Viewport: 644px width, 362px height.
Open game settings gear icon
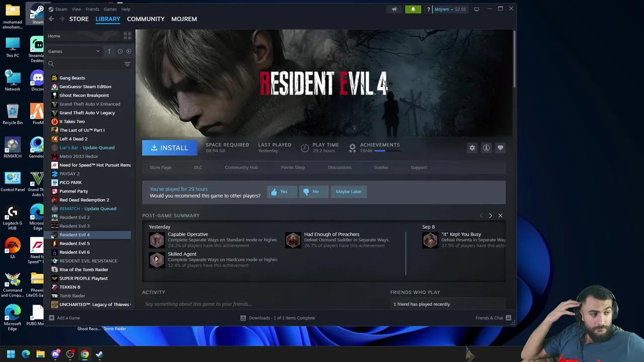(472, 148)
